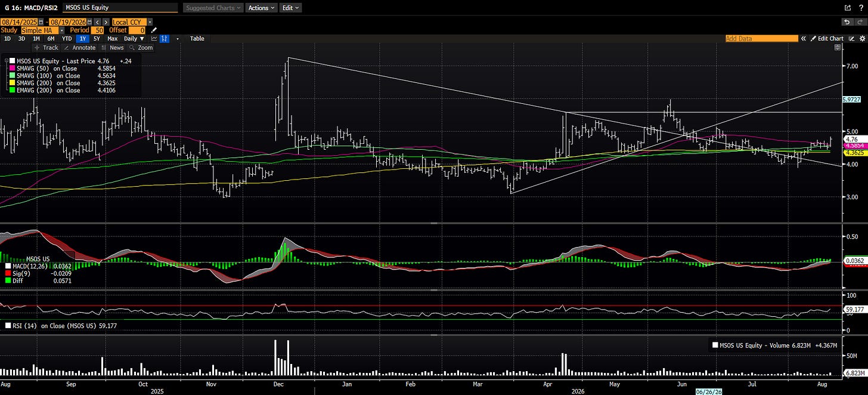
Task: Click the pink SMAVG (50) color swatch
Action: click(x=13, y=69)
